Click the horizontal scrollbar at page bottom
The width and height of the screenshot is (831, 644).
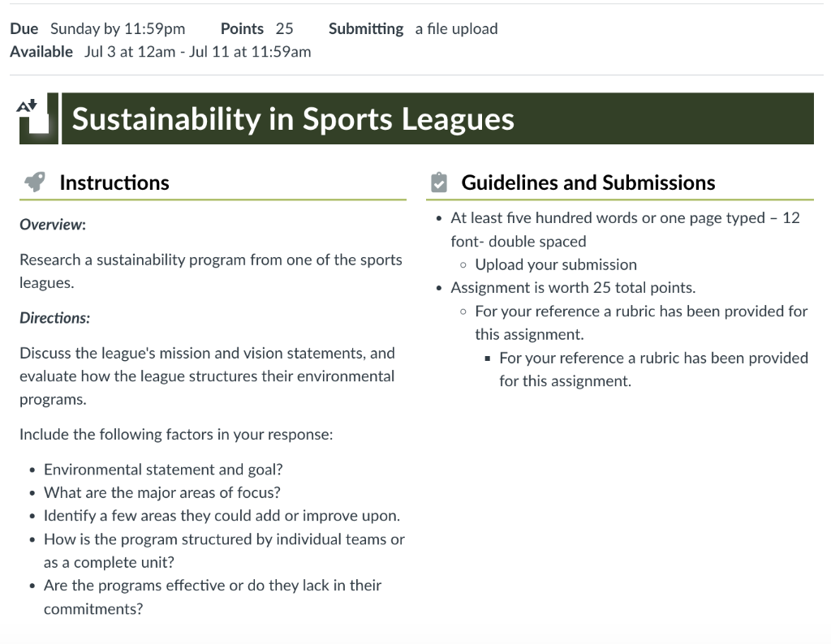(415, 640)
